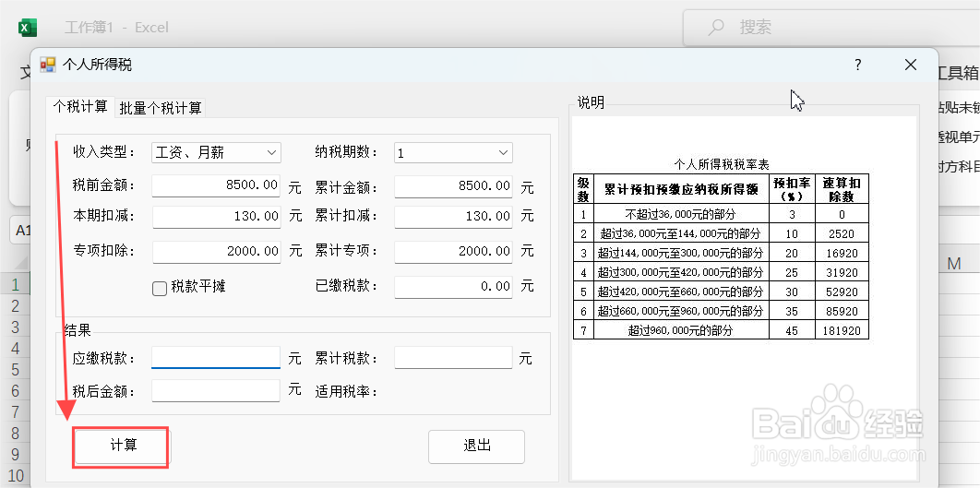Click the 专项扣除 amount field
This screenshot has width=980, height=488.
(x=216, y=251)
